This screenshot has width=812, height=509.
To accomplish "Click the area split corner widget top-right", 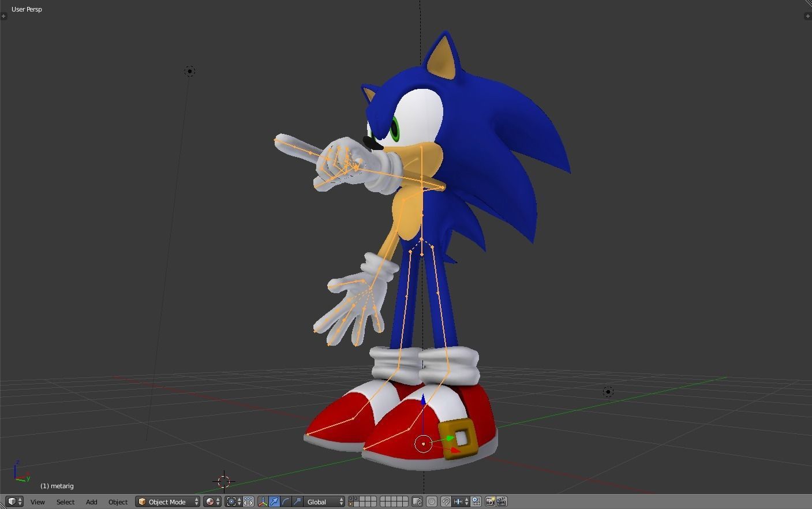I will click(x=808, y=3).
